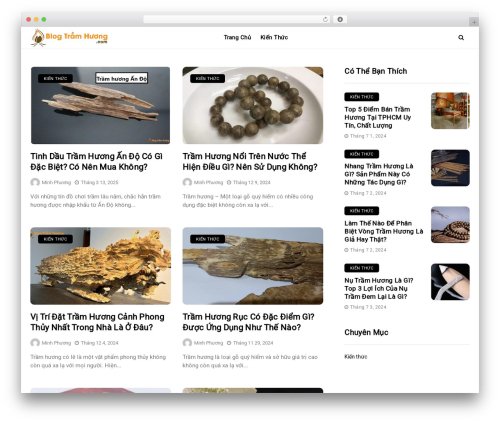Click the Blog Trầm Hương logo

(69, 37)
